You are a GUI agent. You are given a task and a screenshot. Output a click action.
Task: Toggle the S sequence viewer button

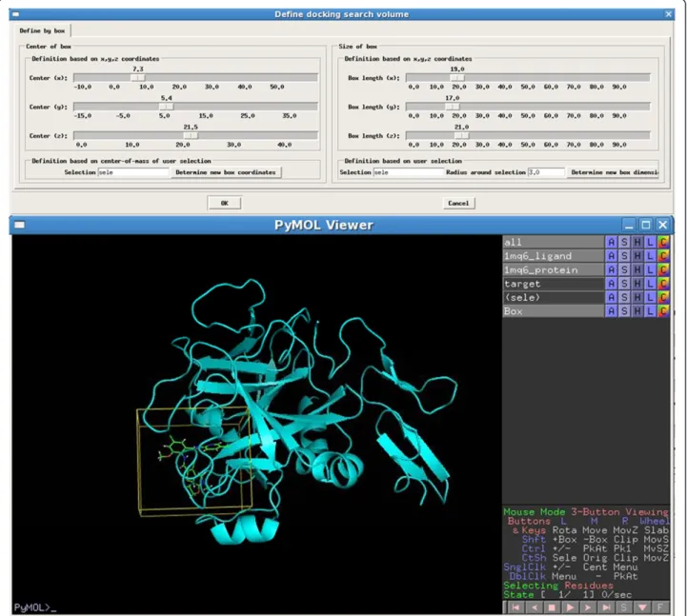624,607
